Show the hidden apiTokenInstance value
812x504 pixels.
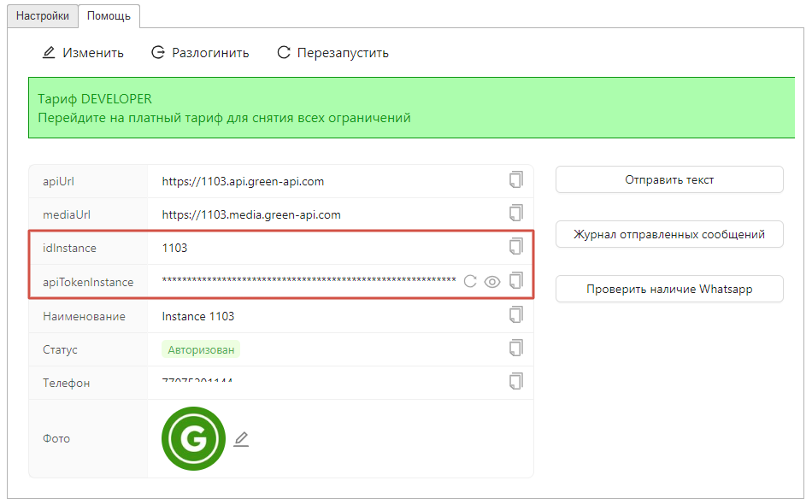[x=491, y=281]
